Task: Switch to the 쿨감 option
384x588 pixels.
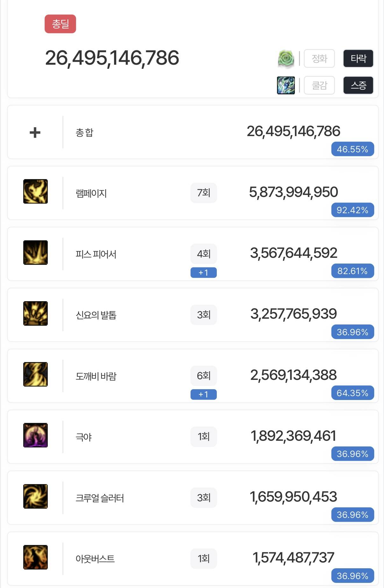Action: (319, 85)
